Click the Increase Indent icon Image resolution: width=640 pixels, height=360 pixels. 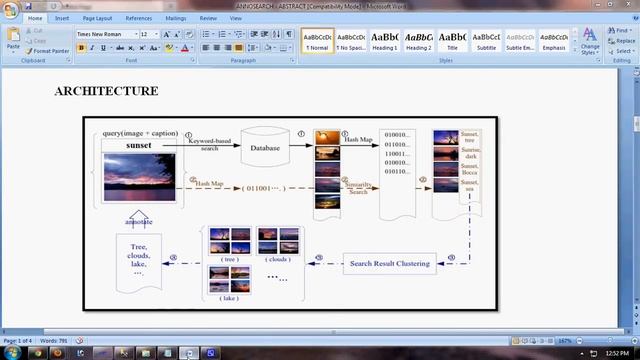264,34
